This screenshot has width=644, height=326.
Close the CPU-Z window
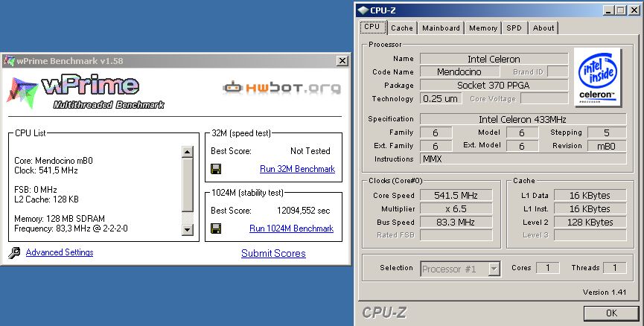[634, 10]
